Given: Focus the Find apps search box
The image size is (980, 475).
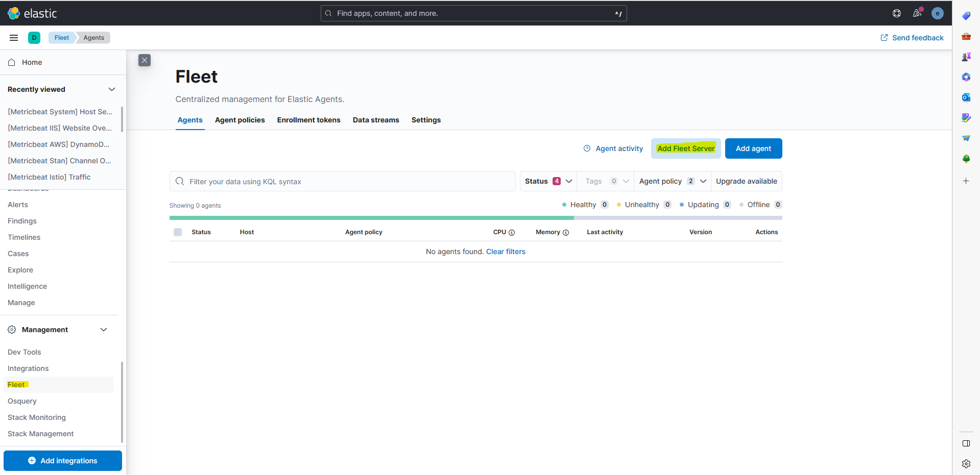Looking at the screenshot, I should tap(473, 13).
